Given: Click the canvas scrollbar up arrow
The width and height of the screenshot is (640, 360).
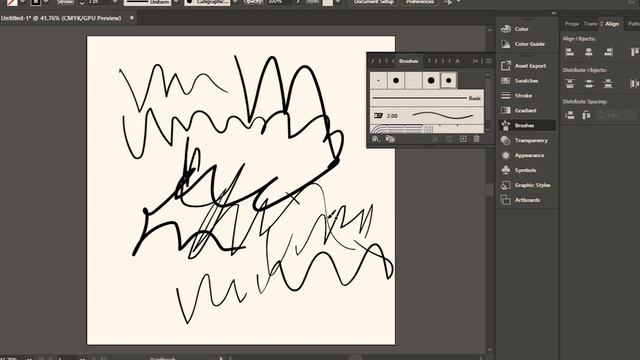Looking at the screenshot, I should click(x=490, y=30).
